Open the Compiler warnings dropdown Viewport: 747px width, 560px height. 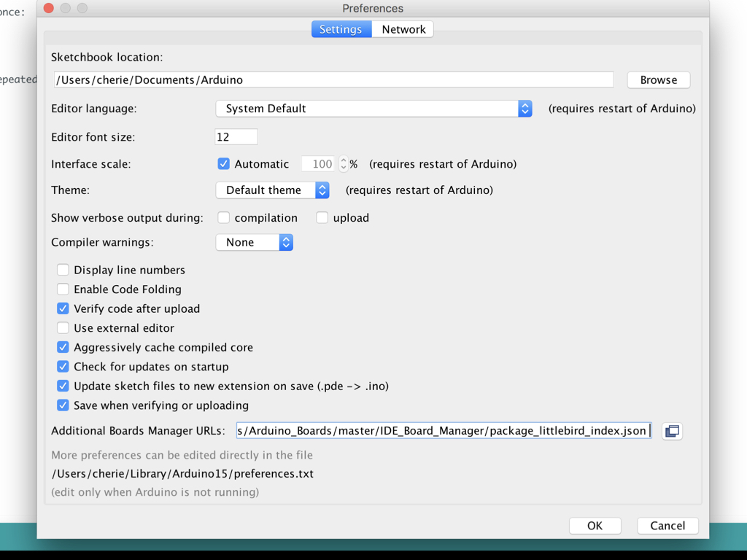pos(255,242)
